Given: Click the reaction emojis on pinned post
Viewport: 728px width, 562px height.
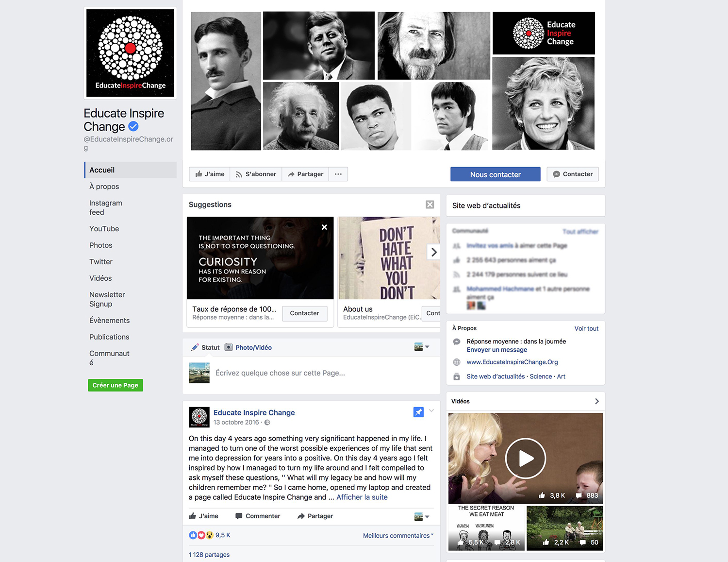Looking at the screenshot, I should [x=201, y=535].
